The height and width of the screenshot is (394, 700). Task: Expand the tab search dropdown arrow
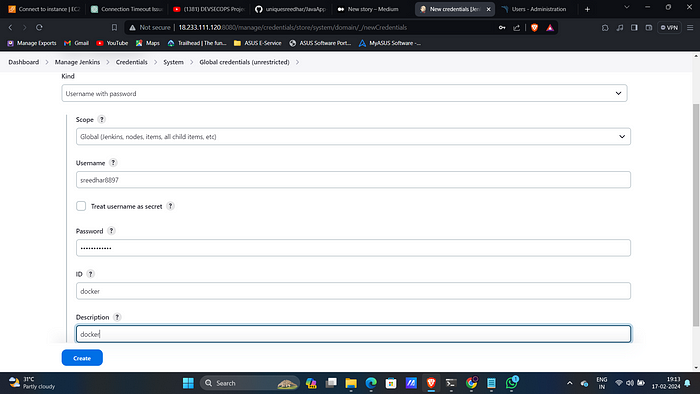(x=626, y=8)
